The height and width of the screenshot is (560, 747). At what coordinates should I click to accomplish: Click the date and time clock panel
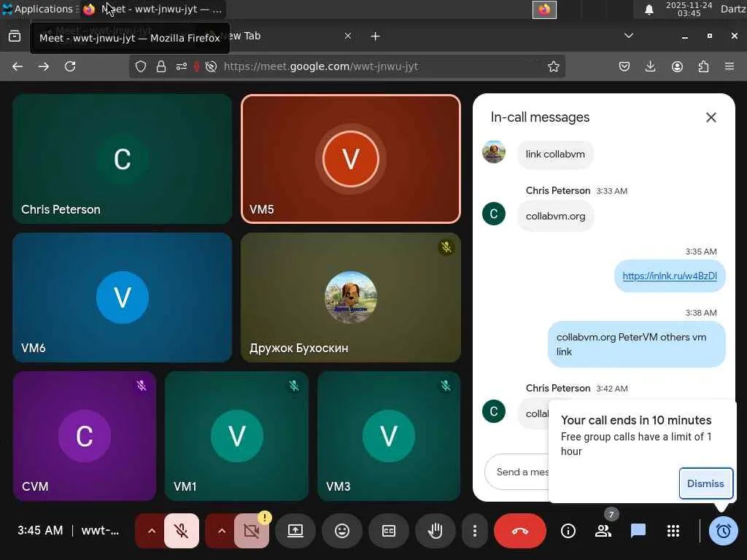click(689, 9)
